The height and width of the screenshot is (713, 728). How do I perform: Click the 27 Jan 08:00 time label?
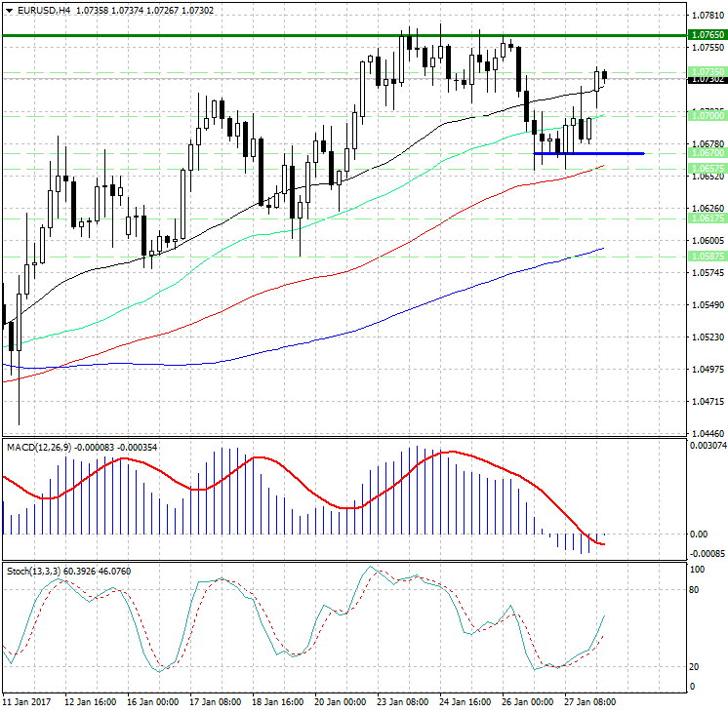tap(590, 702)
